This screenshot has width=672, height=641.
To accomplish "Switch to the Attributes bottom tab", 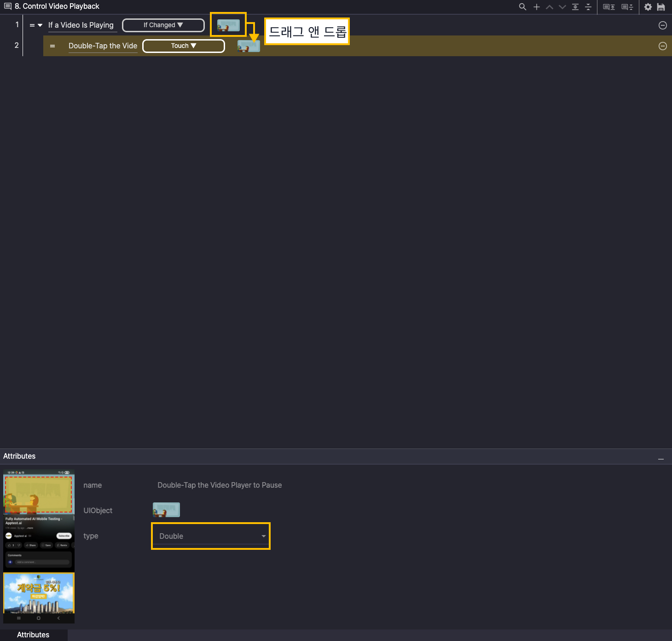I will [x=33, y=635].
